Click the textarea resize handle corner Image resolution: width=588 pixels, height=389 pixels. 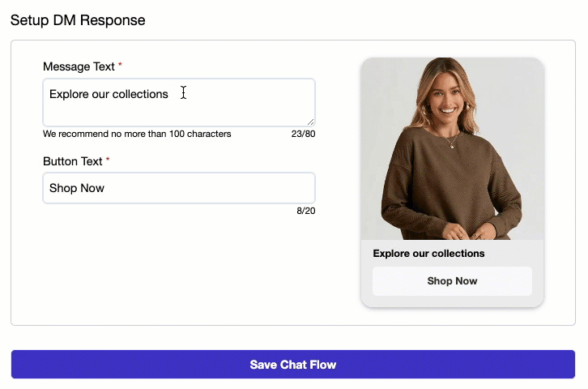click(x=310, y=122)
